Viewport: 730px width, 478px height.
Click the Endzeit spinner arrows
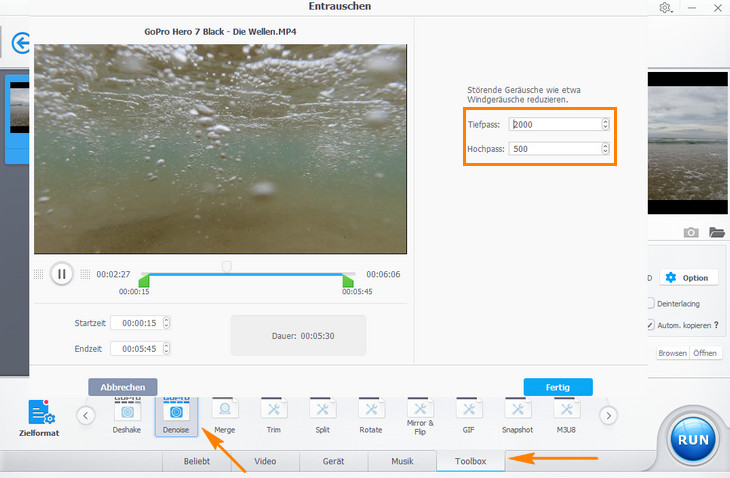point(166,349)
